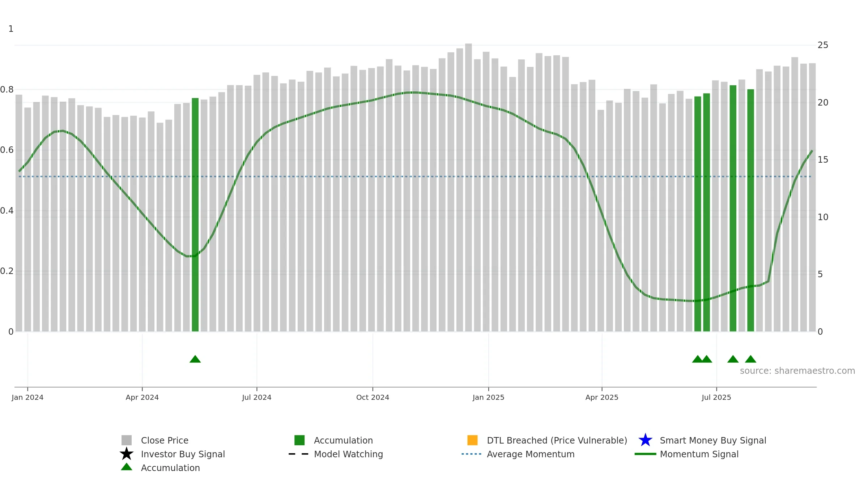Click the Jan 2025 axis label

click(x=488, y=397)
